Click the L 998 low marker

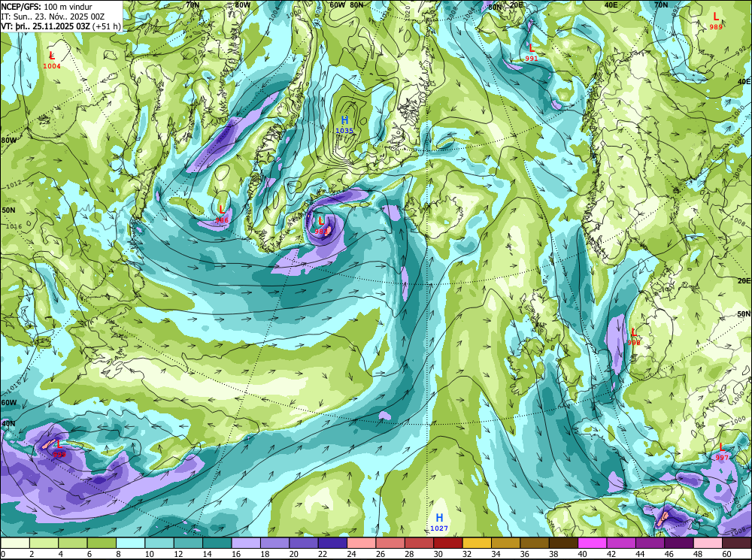pos(633,337)
